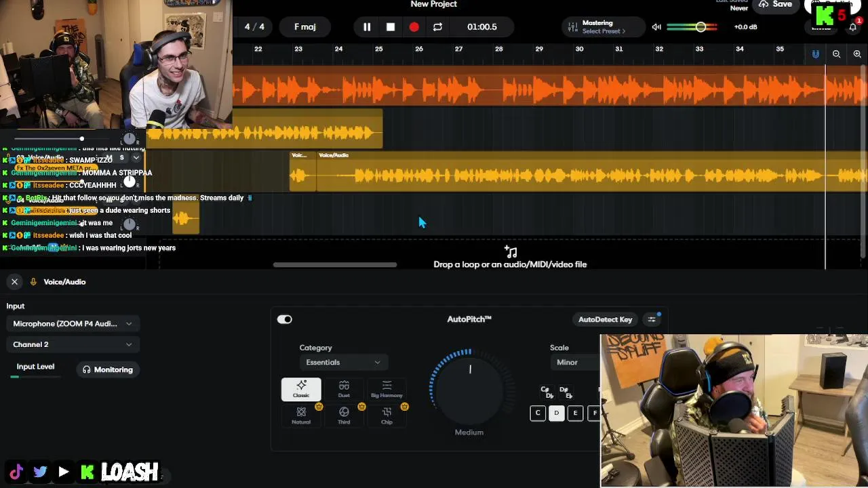The image size is (868, 488).
Task: Zoom in the timeline
Action: coord(857,54)
